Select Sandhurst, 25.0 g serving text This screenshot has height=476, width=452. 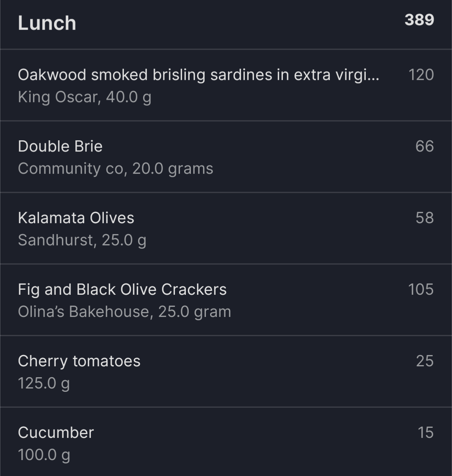(x=82, y=240)
